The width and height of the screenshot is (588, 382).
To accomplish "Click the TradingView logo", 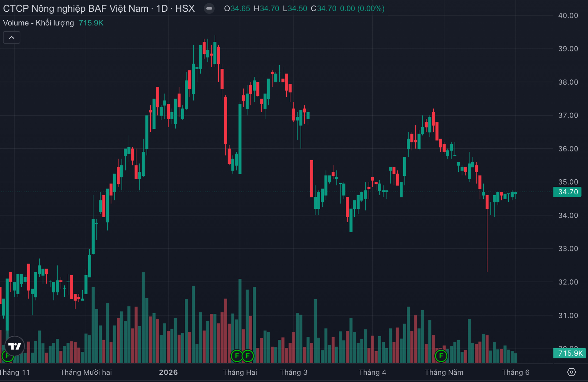I will click(x=14, y=346).
